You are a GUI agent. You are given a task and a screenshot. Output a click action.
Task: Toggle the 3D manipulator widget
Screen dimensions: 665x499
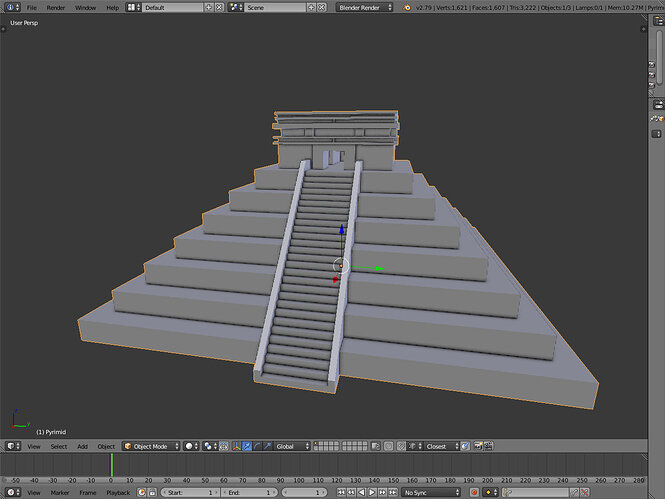[237, 446]
